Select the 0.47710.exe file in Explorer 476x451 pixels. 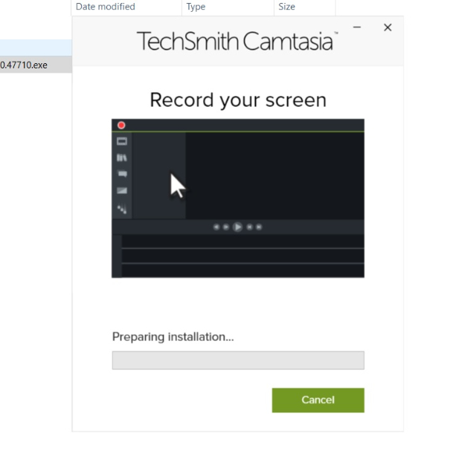[x=36, y=65]
